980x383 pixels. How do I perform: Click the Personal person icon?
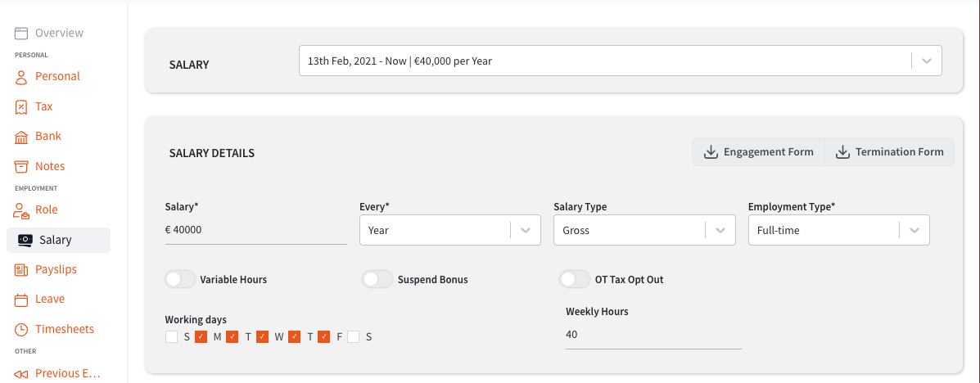pos(21,77)
